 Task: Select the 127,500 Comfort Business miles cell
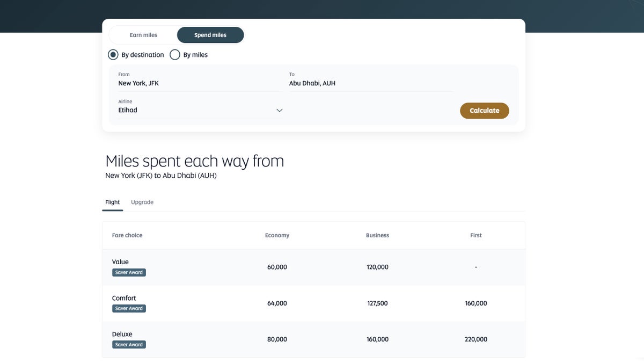(x=377, y=303)
